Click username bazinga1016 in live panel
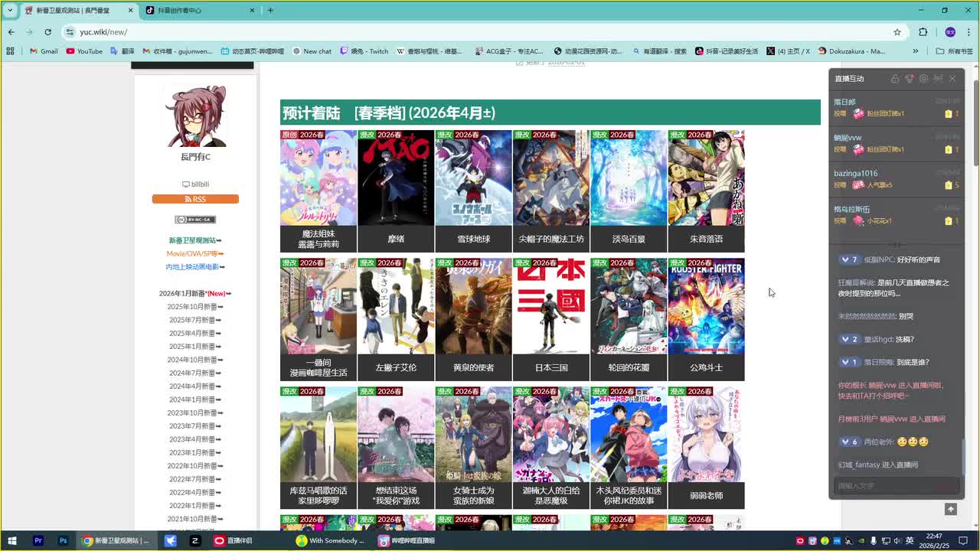980x551 pixels. pos(855,174)
